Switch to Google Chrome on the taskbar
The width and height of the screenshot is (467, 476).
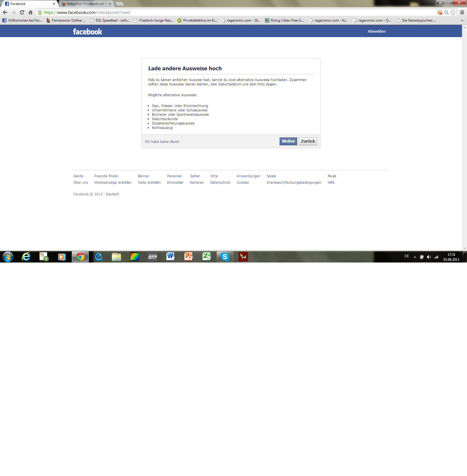click(x=80, y=257)
